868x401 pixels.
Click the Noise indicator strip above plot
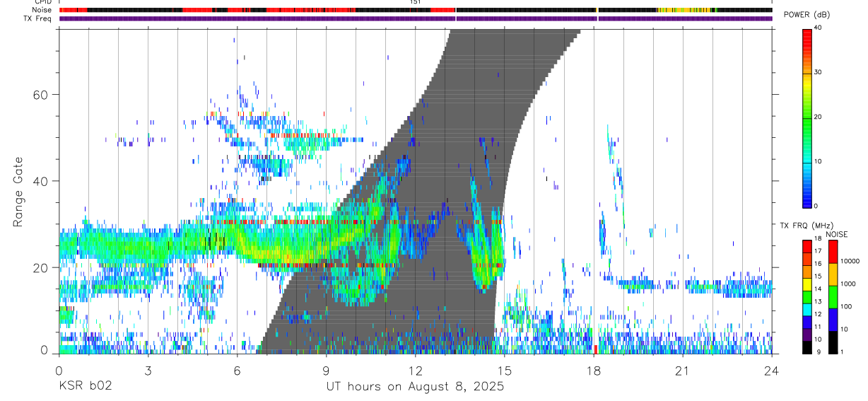click(416, 10)
